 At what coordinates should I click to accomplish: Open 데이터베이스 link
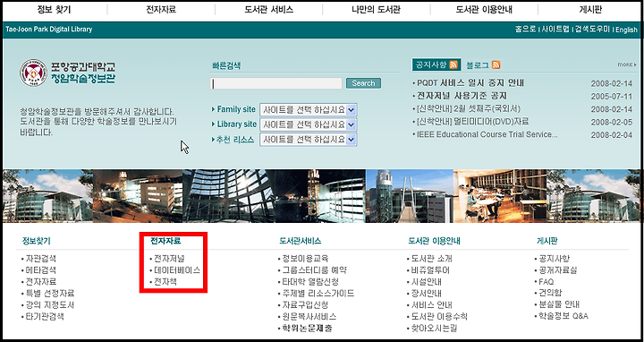[x=177, y=270]
